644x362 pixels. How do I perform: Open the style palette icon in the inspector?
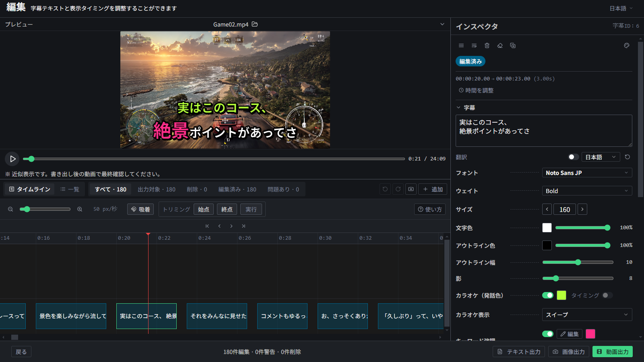pyautogui.click(x=627, y=45)
